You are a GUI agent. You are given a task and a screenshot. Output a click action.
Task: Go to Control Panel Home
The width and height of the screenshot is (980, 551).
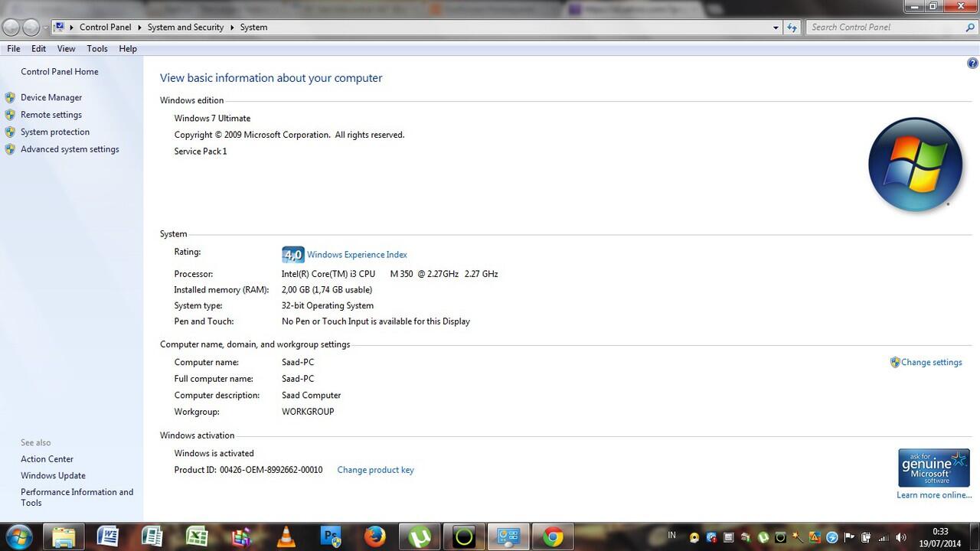tap(60, 72)
